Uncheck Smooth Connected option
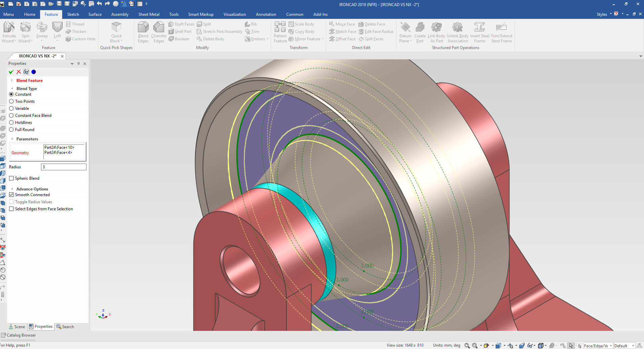 [x=11, y=195]
